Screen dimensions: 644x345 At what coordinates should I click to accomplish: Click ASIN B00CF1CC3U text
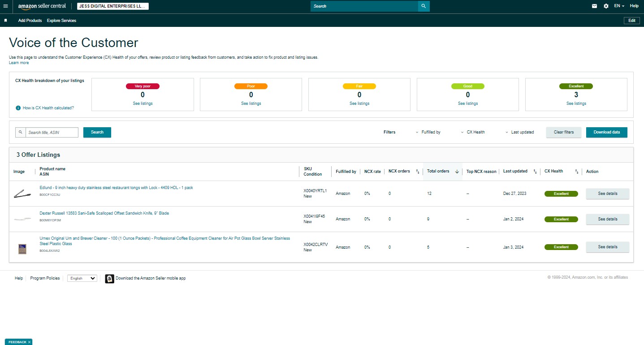50,195
